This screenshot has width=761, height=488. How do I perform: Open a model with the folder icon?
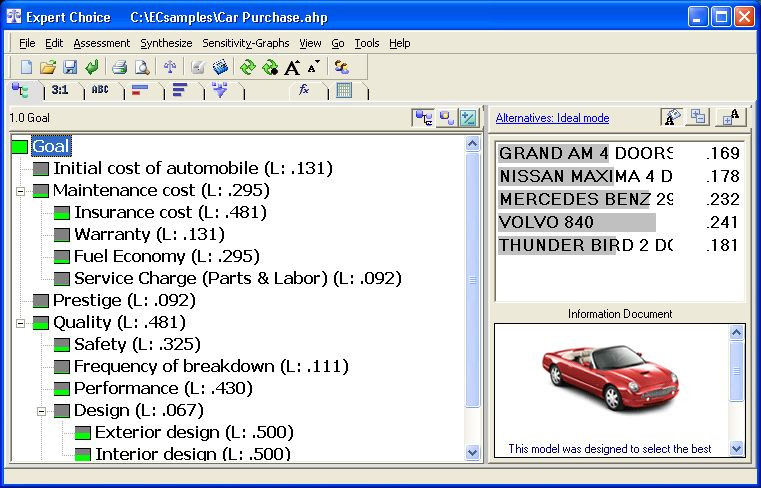[48, 67]
